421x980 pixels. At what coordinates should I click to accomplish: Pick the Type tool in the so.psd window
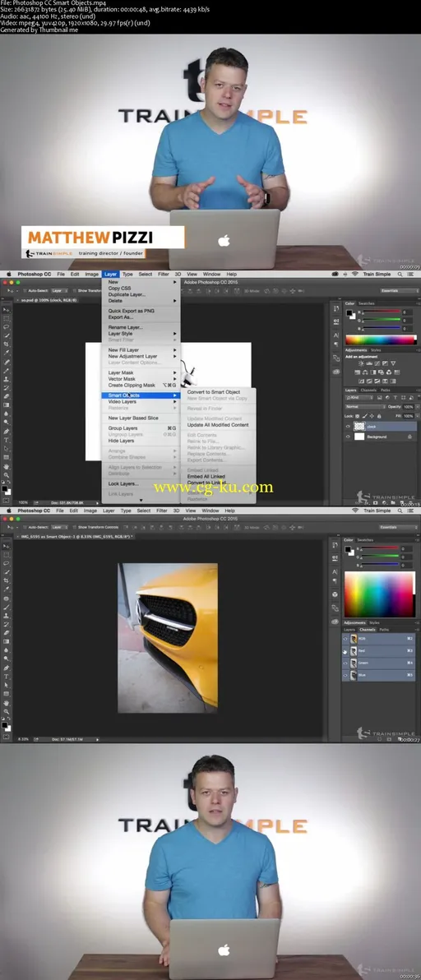(7, 440)
